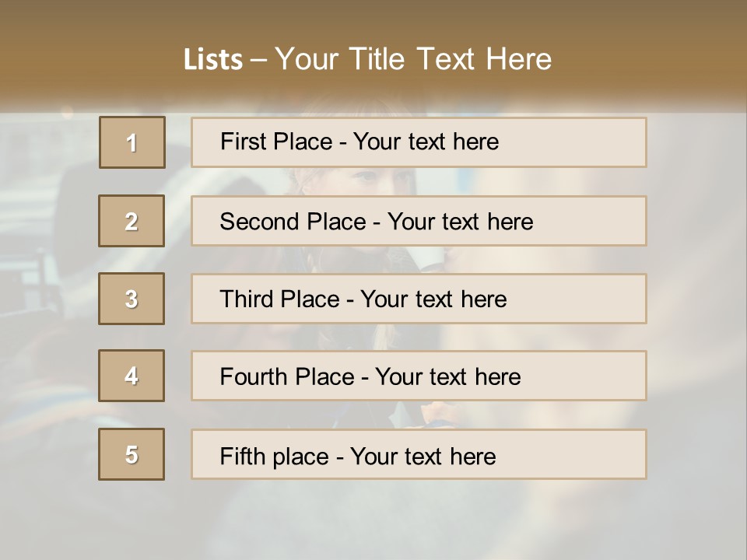Click the bold word Lists in title
Viewport: 747px width, 560px height.
pos(213,60)
